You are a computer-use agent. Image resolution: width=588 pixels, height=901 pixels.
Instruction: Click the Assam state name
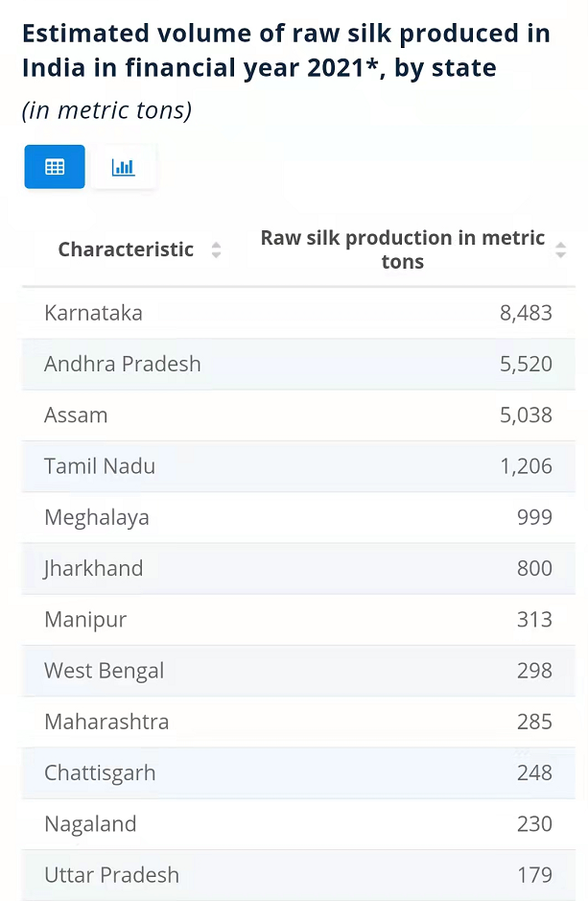76,415
